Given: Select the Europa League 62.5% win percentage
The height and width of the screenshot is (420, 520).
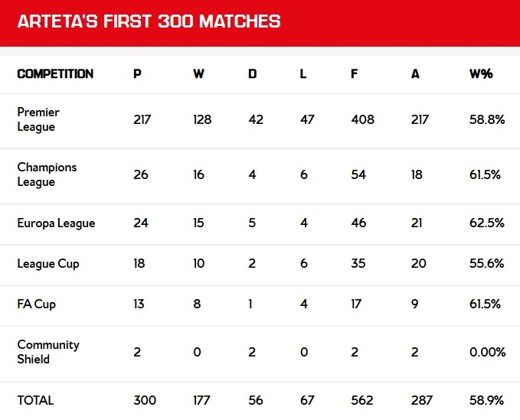Looking at the screenshot, I should (x=486, y=223).
